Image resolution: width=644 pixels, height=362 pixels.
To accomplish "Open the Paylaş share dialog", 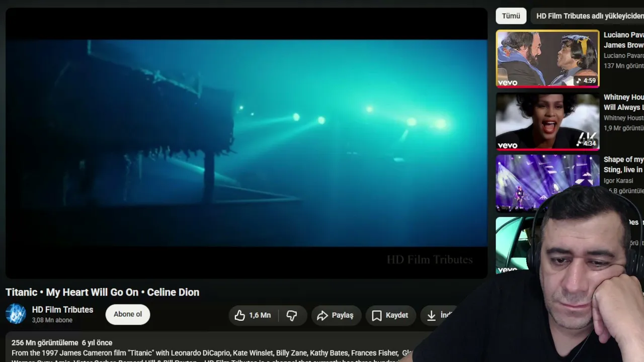I will click(336, 315).
